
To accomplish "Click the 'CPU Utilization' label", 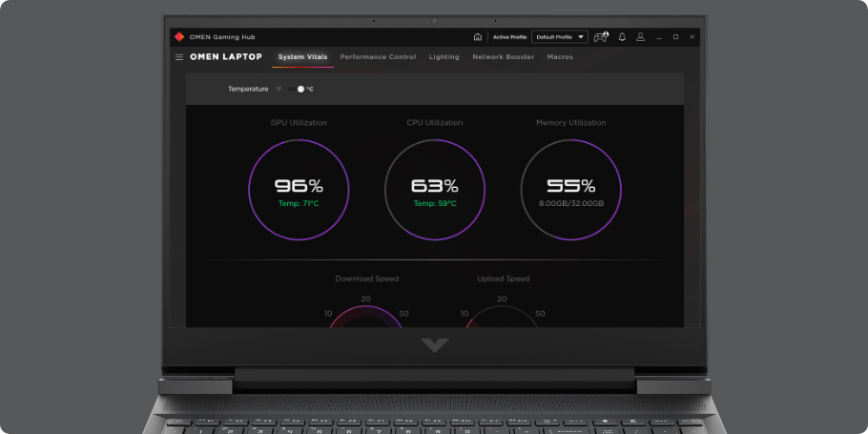I will [x=435, y=123].
